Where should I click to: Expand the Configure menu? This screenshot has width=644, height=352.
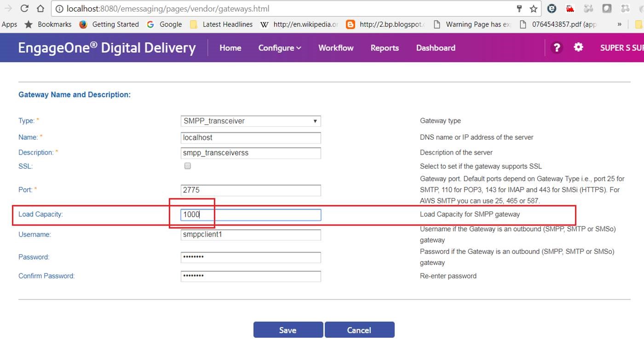279,47
